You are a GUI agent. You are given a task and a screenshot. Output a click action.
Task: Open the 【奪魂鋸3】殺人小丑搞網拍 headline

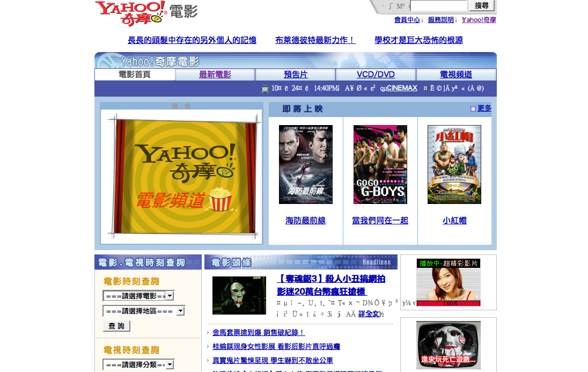(x=331, y=285)
